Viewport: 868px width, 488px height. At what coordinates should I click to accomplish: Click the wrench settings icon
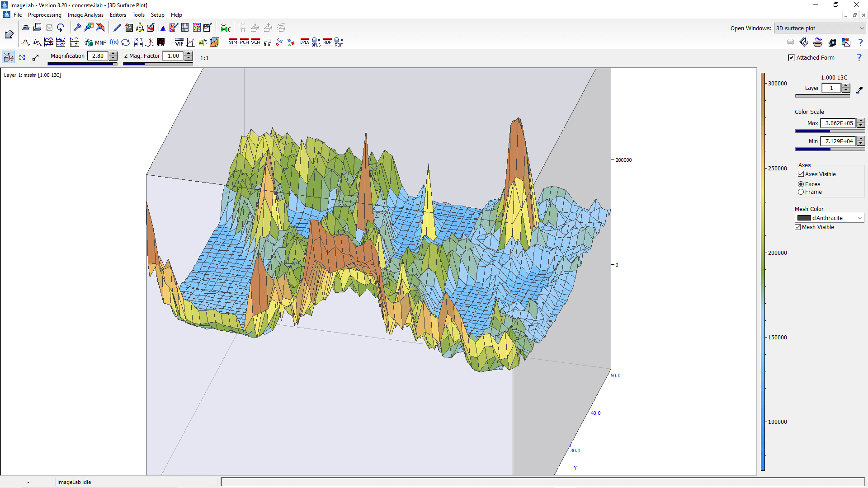[x=77, y=28]
